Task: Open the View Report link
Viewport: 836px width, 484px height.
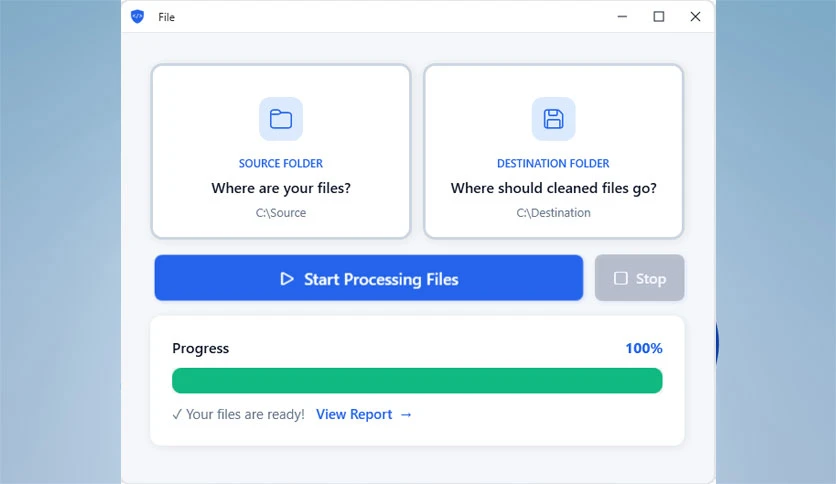Action: pyautogui.click(x=354, y=414)
